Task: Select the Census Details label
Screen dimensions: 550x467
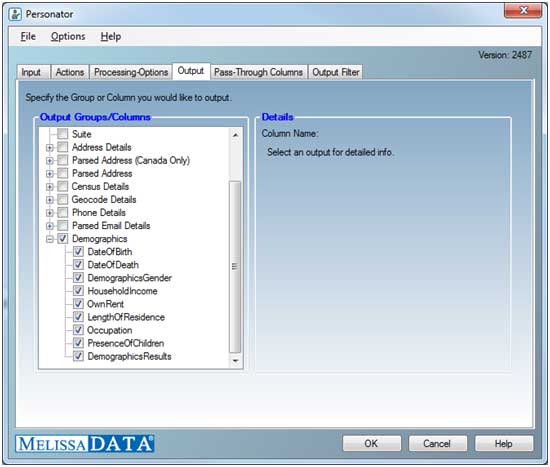Action: point(100,187)
